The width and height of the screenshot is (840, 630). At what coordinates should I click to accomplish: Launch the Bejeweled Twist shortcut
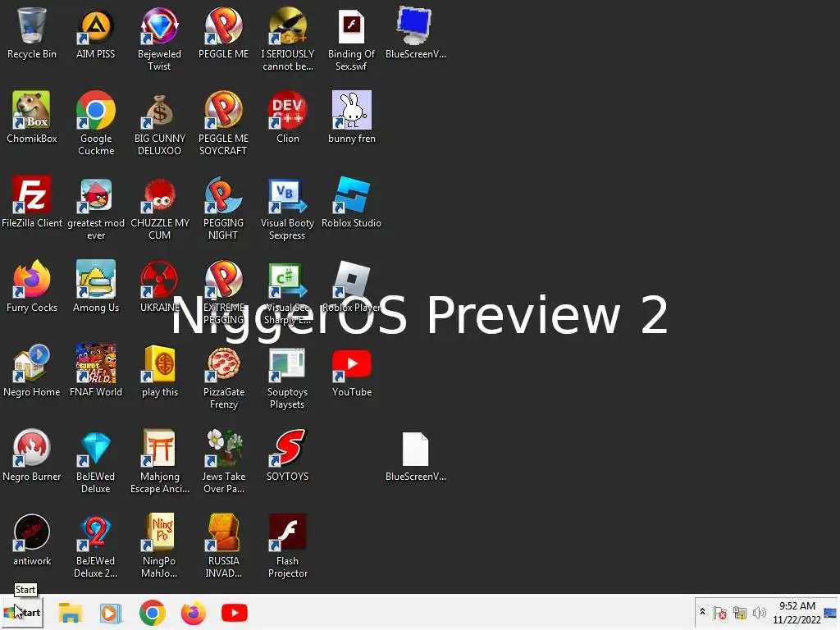pyautogui.click(x=159, y=39)
